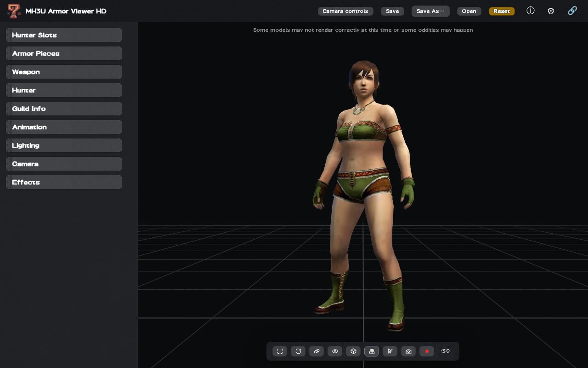Toggle the eye visibility icon

click(335, 351)
